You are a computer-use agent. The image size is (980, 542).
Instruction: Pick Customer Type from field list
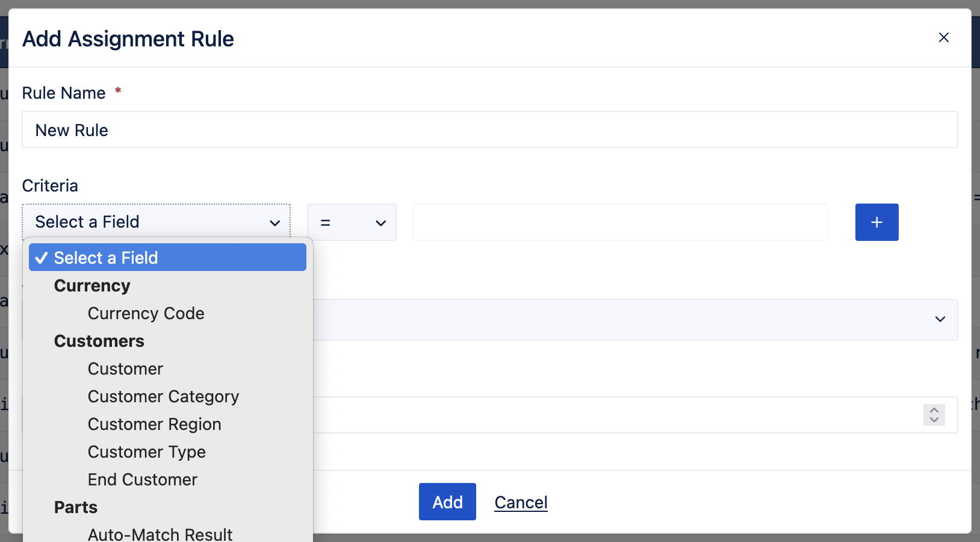(x=146, y=452)
